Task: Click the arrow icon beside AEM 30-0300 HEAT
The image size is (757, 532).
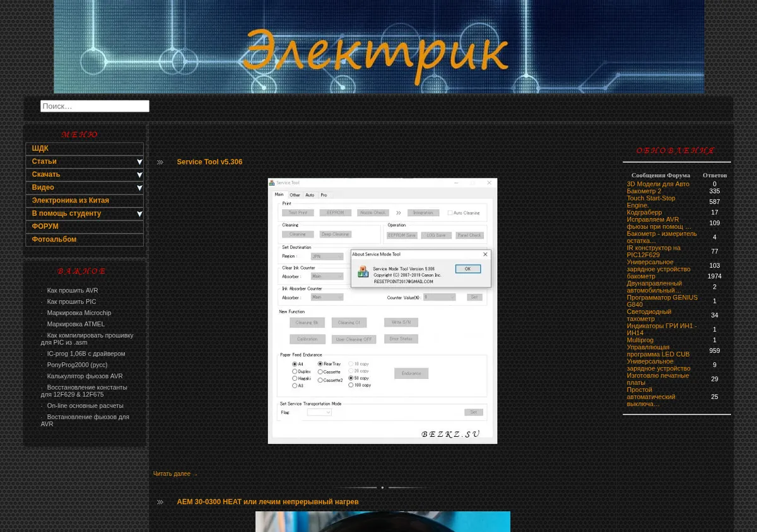Action: coord(160,502)
